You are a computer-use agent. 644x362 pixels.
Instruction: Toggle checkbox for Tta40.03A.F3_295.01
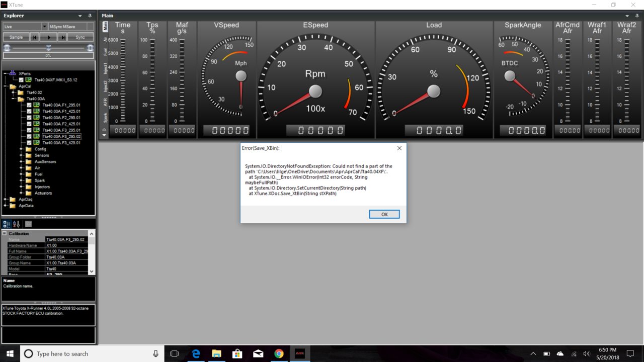(29, 130)
